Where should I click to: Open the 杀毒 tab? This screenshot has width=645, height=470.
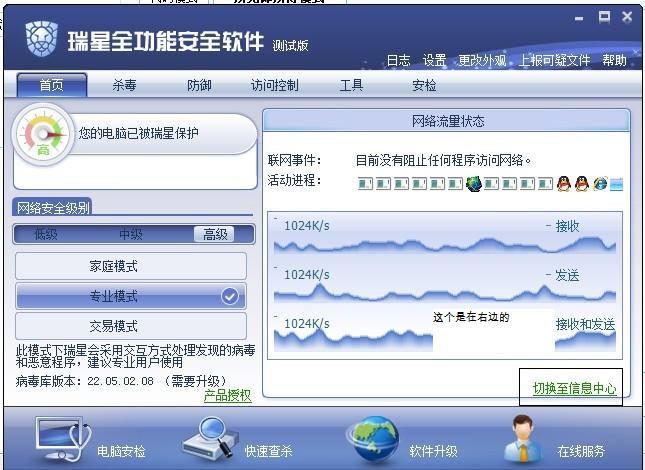point(124,85)
